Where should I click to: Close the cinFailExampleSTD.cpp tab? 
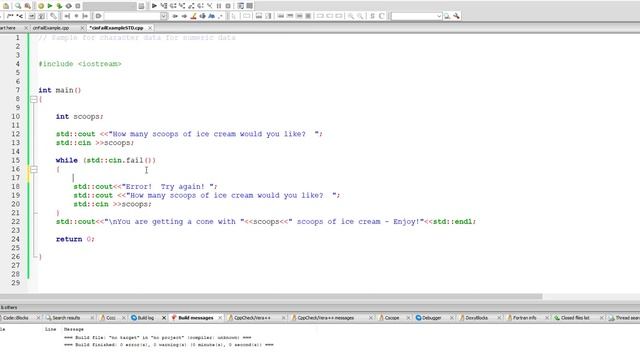point(150,28)
